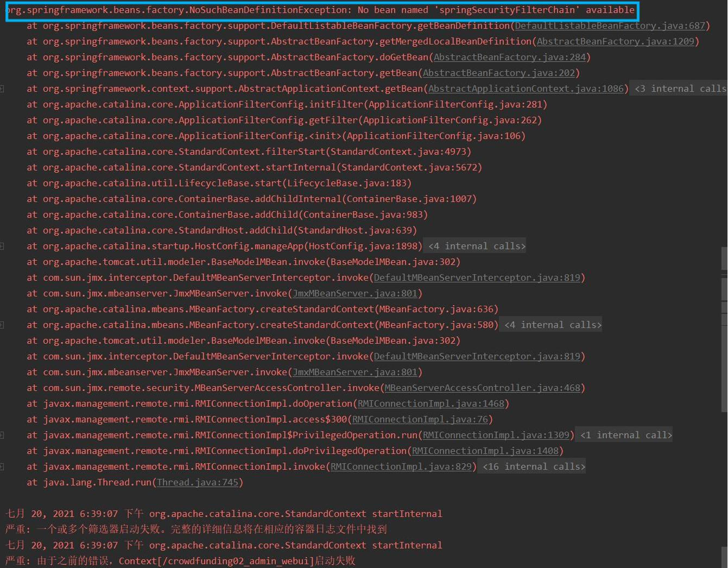Click the StandardContext.filterStart stack line
This screenshot has width=728, height=568.
(249, 152)
